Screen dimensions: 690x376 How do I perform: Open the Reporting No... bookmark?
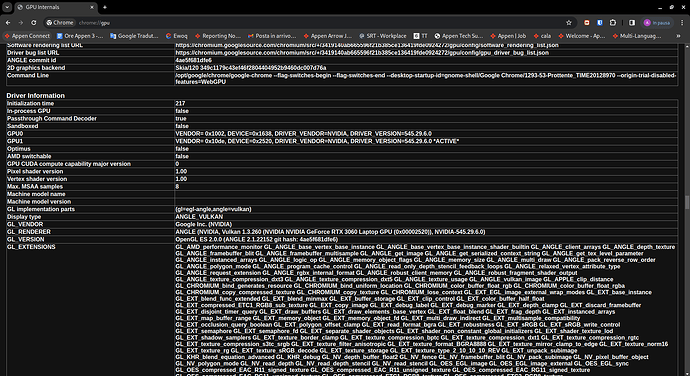tap(218, 36)
